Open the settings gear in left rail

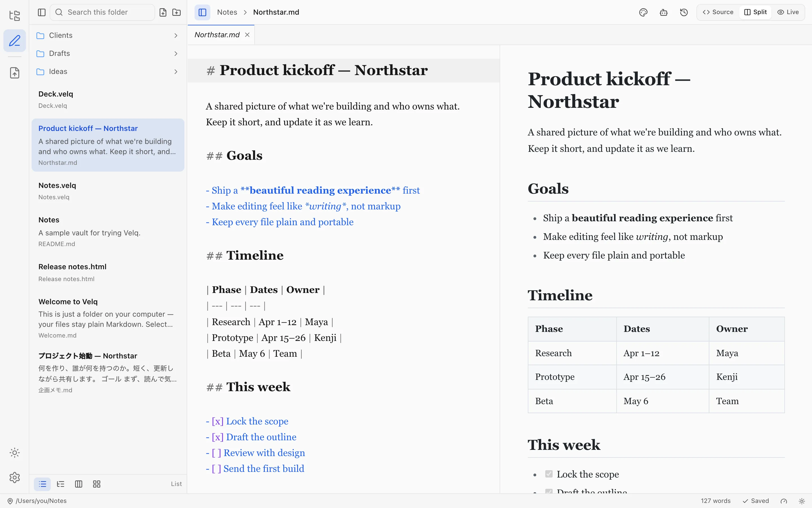tap(14, 478)
